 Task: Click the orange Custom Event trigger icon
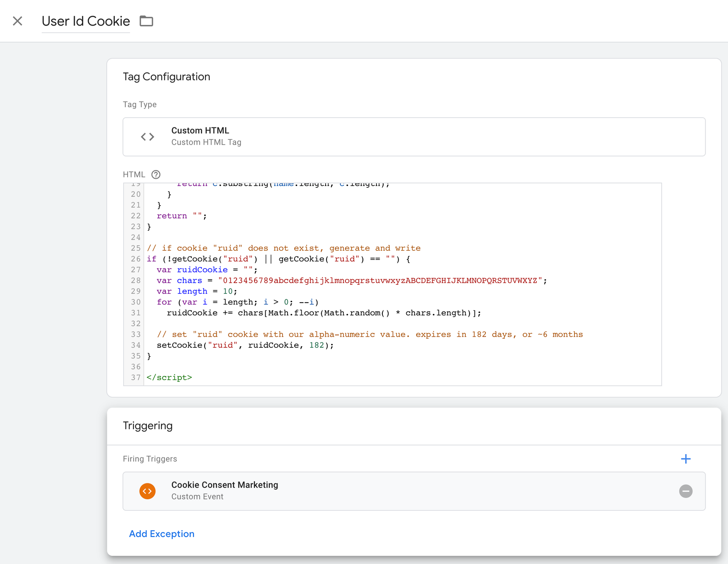pos(148,491)
